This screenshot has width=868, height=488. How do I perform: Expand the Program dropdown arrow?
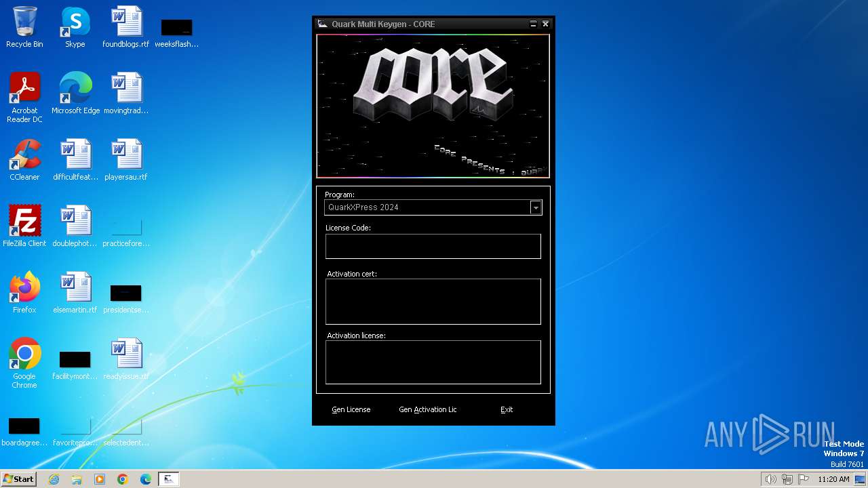pos(536,207)
